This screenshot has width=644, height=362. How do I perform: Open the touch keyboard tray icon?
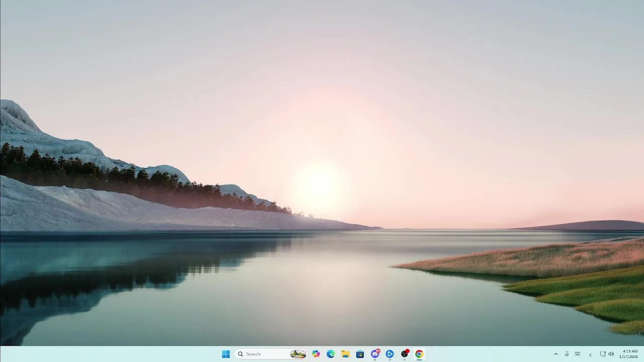pos(578,354)
